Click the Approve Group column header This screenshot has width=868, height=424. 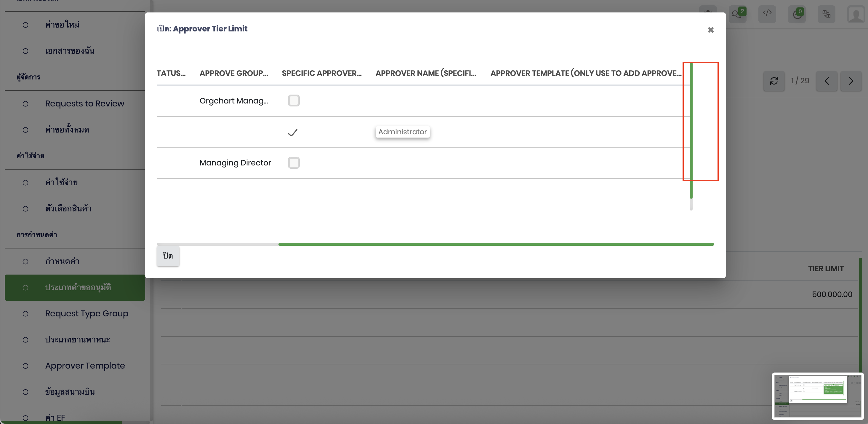tap(233, 73)
